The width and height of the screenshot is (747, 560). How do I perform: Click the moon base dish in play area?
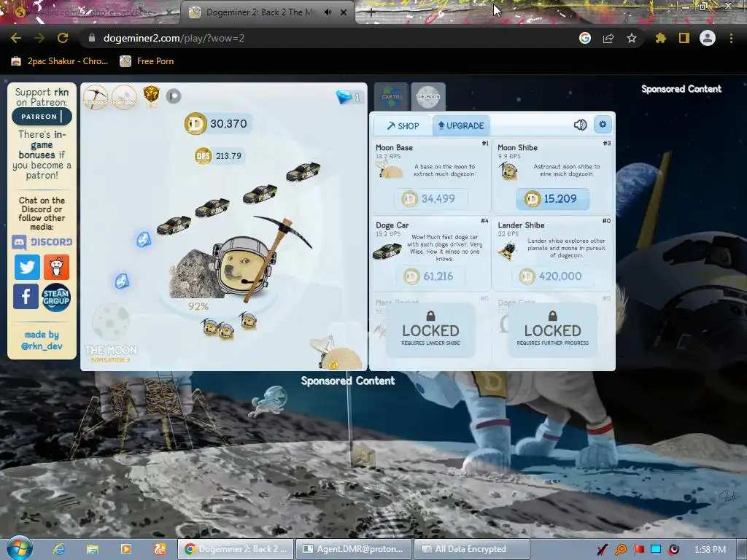coord(337,354)
